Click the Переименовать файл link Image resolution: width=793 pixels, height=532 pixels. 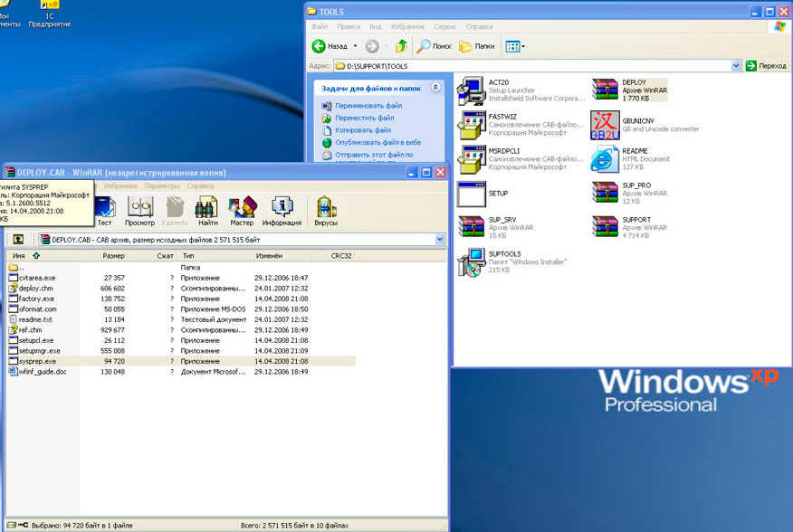[x=368, y=106]
